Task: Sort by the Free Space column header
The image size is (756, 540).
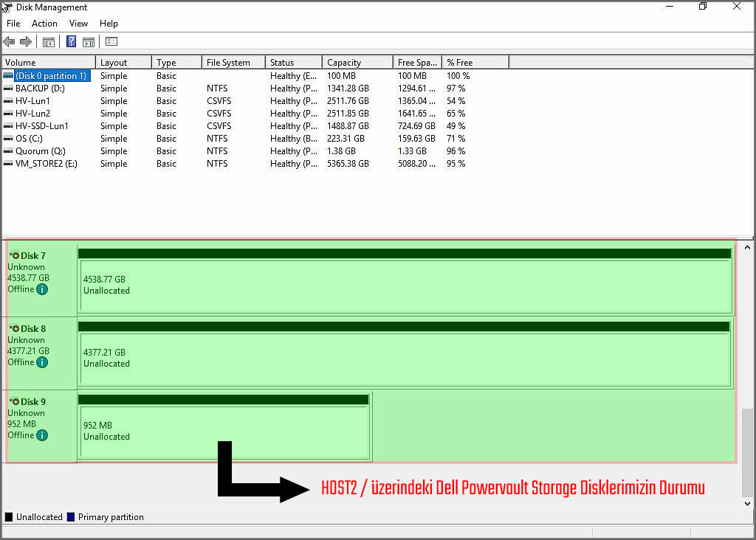Action: 418,63
